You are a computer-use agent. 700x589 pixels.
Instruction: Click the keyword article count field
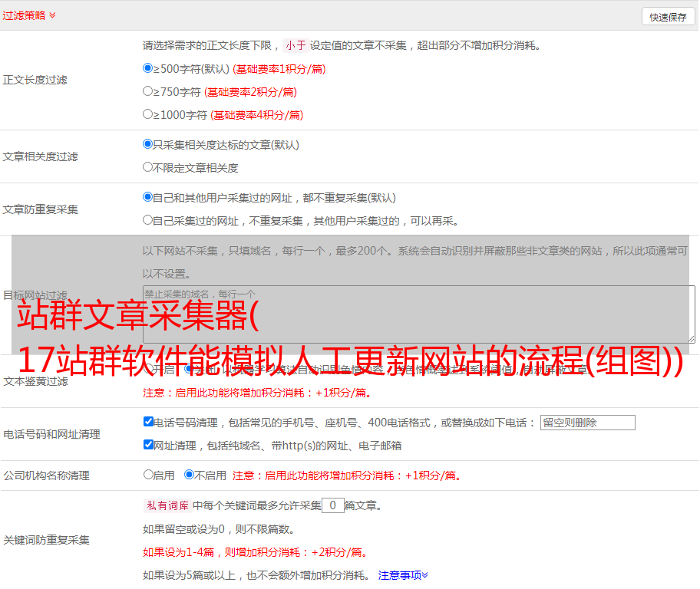[x=332, y=505]
